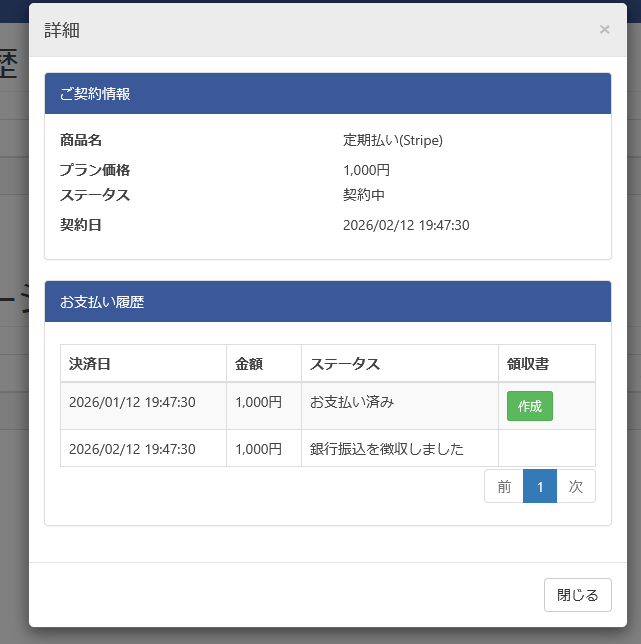Select the 2026/01/12 19:47:30 payment date cell
This screenshot has width=641, height=644.
(x=132, y=402)
